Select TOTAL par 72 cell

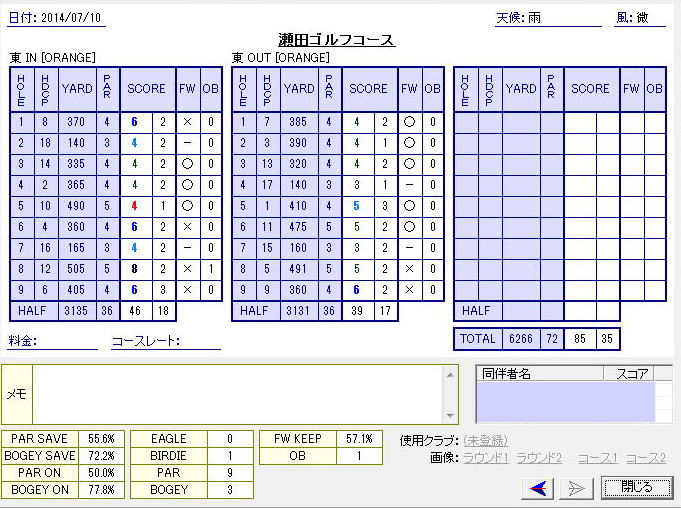[552, 339]
